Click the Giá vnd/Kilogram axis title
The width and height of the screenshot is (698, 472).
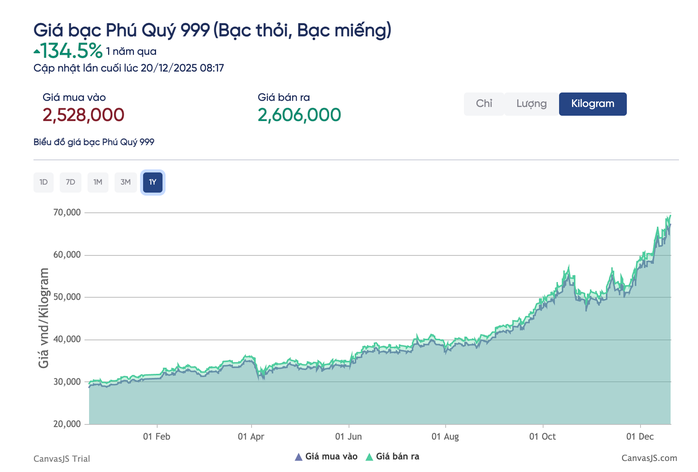[x=44, y=318]
